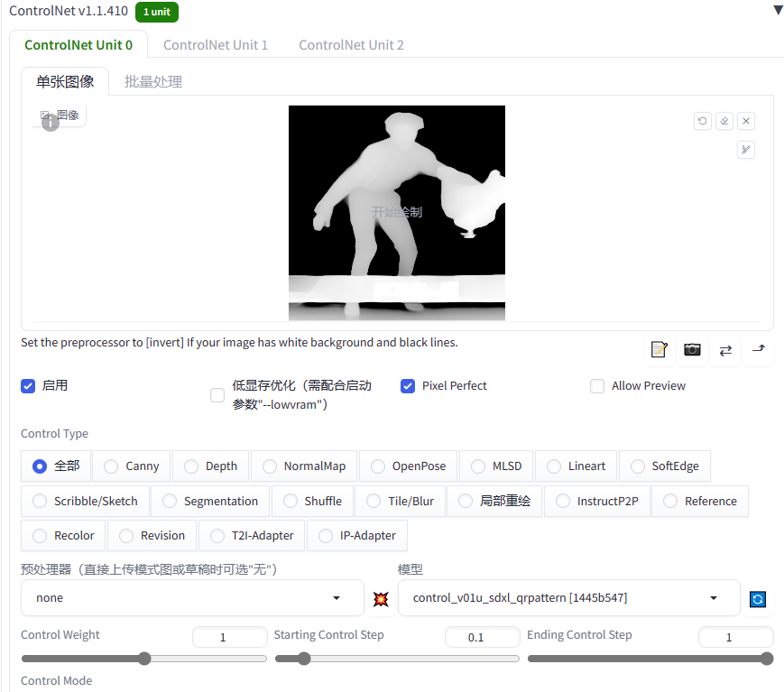Click the Starting Control Step slider
Screen dimensions: 784x692
pos(397,659)
